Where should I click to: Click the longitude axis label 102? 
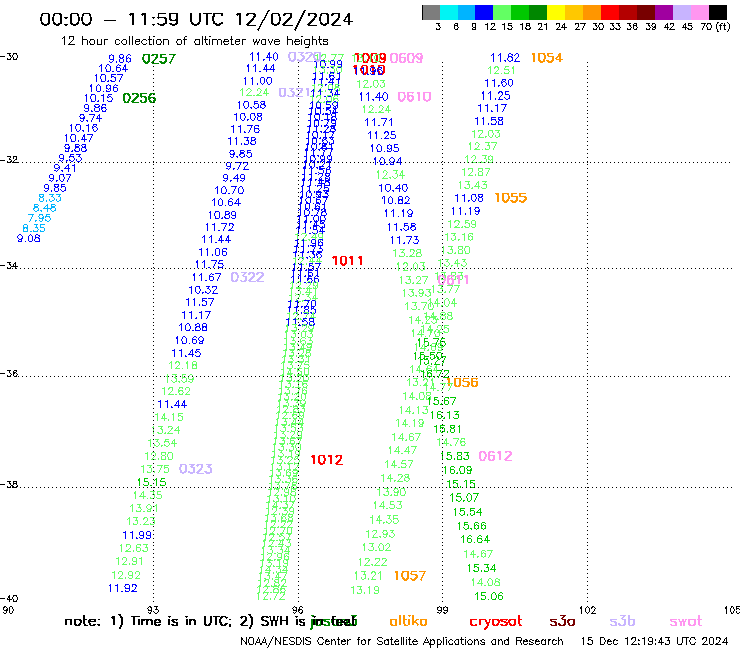click(588, 610)
